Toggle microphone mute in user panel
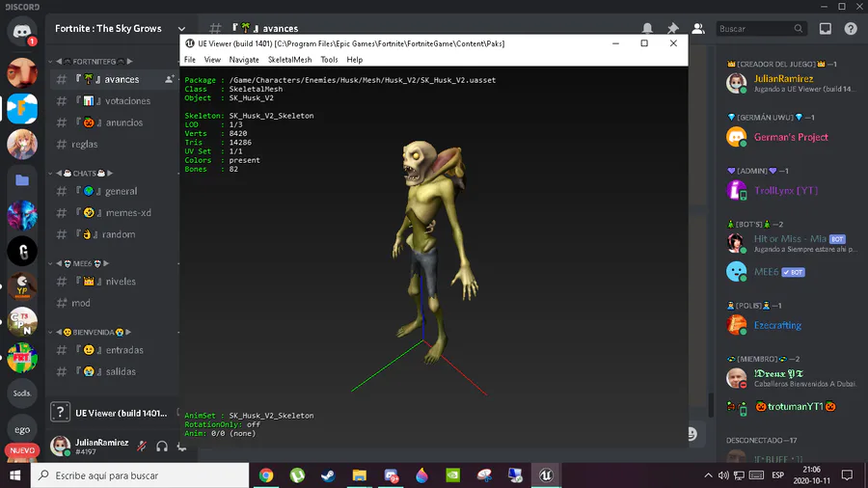The image size is (868, 488). pyautogui.click(x=142, y=446)
